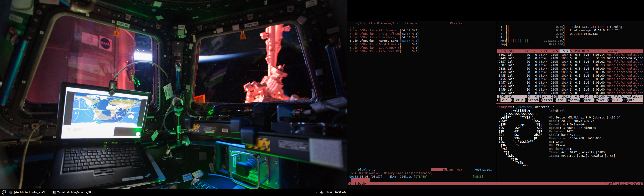Click the Chromium icon in the taskbar
The height and width of the screenshot is (196, 644).
[x=11, y=193]
